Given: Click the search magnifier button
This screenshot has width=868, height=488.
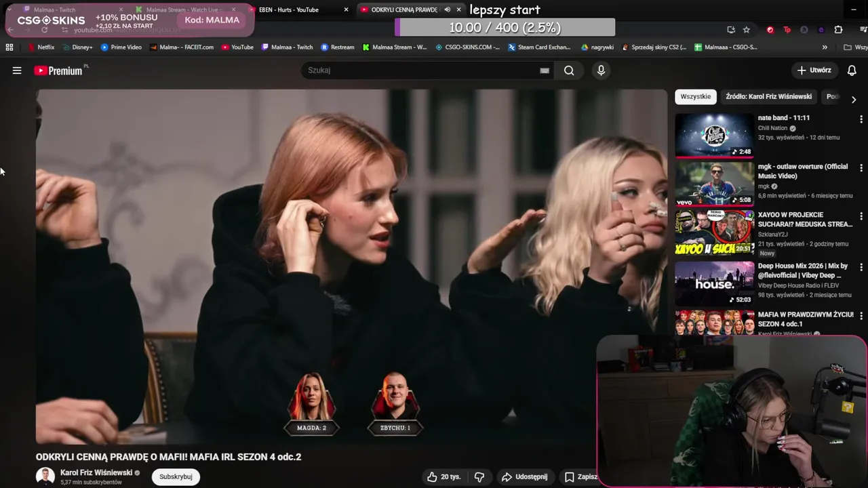Looking at the screenshot, I should click(569, 70).
